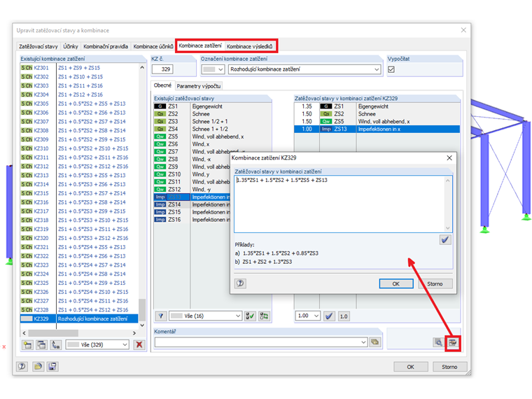Switch to Zatěžovací stavy tab

click(38, 46)
